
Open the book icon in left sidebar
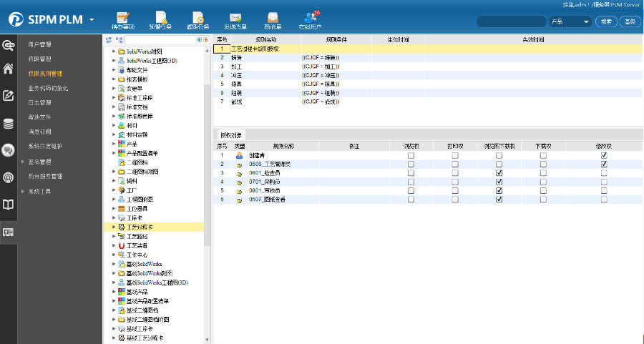tap(9, 205)
